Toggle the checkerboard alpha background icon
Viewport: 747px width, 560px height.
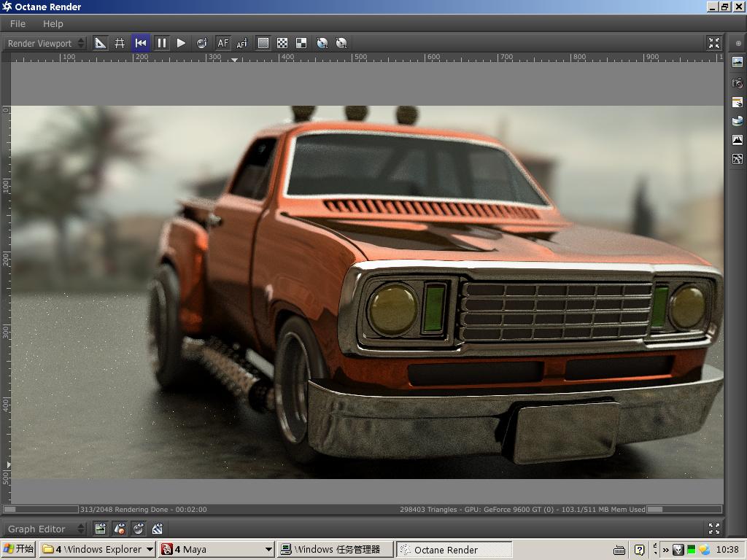tap(282, 43)
